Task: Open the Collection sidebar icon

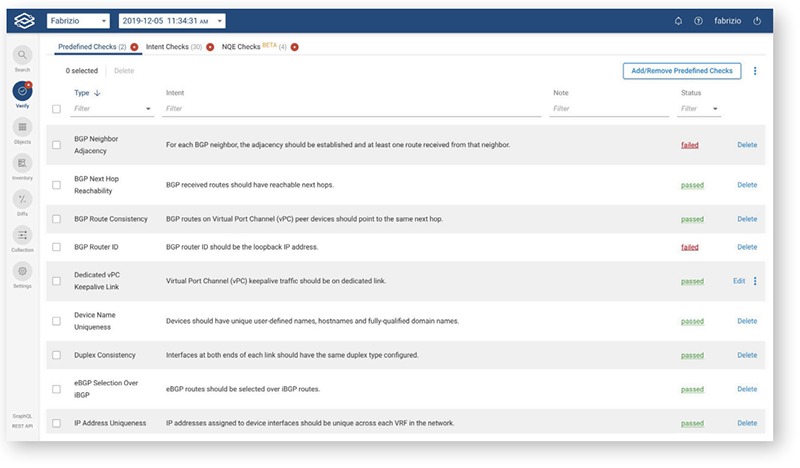Action: coord(22,235)
